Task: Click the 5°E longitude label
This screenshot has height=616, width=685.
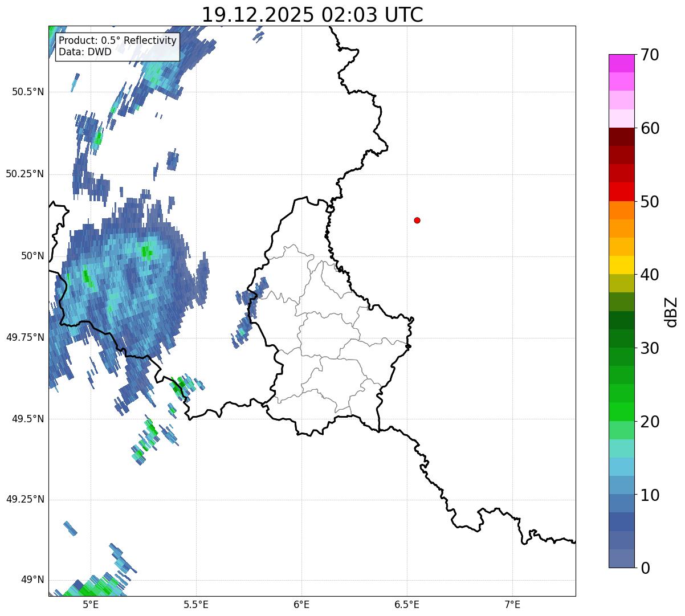Action: point(91,605)
